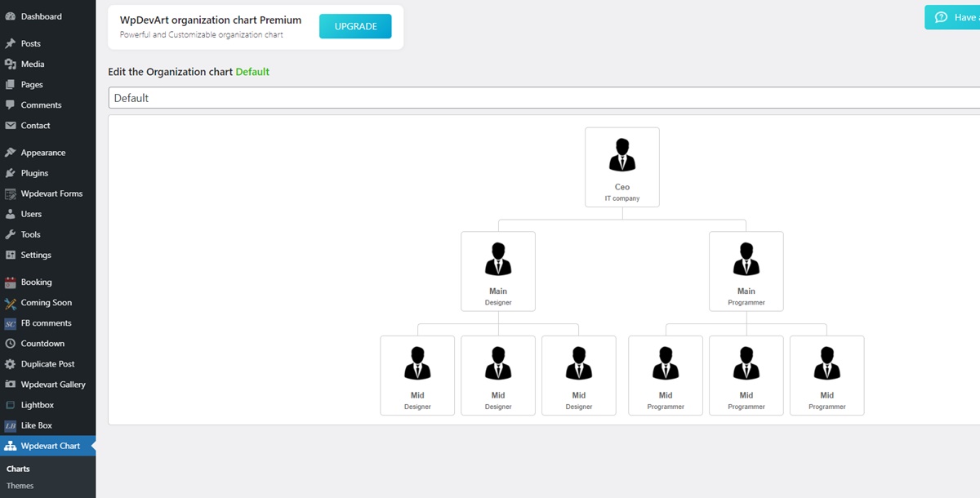
Task: Click the Countdown clock icon
Action: point(11,344)
